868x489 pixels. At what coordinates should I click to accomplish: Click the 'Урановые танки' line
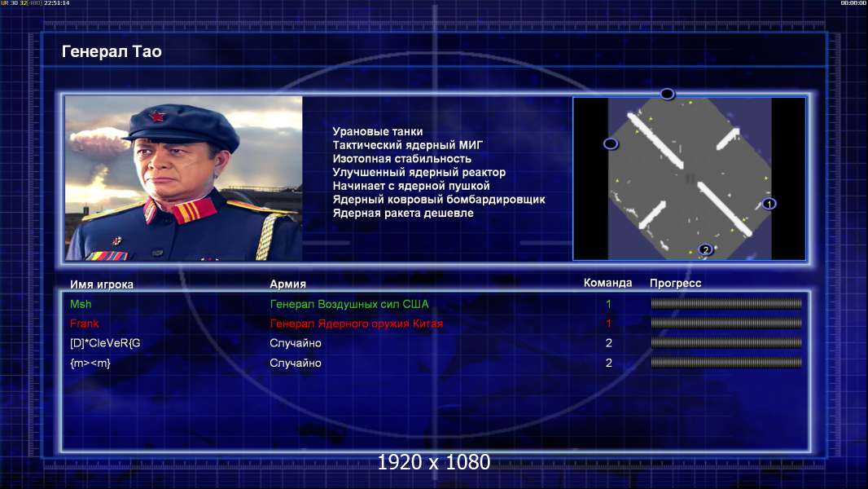[378, 131]
